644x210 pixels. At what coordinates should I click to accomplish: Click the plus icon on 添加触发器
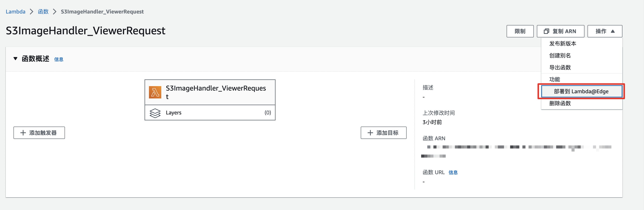23,133
